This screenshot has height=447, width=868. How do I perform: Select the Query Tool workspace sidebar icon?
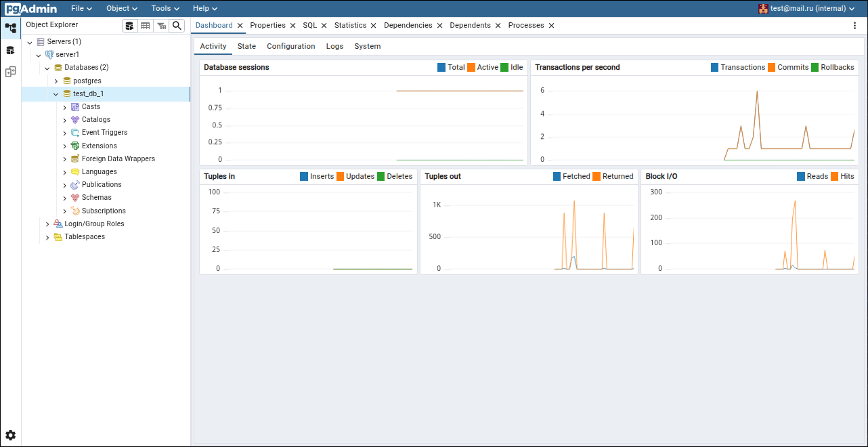click(x=10, y=50)
